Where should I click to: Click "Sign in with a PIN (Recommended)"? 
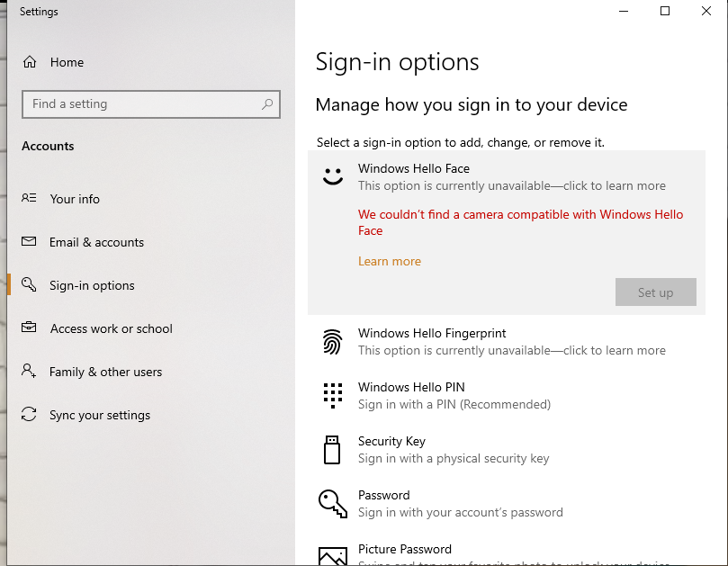[x=454, y=404]
